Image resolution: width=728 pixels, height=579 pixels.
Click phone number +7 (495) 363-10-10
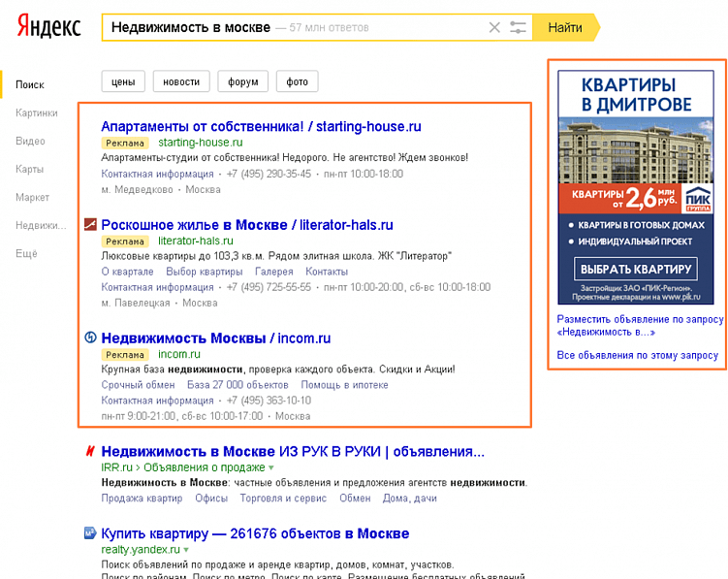tap(269, 401)
